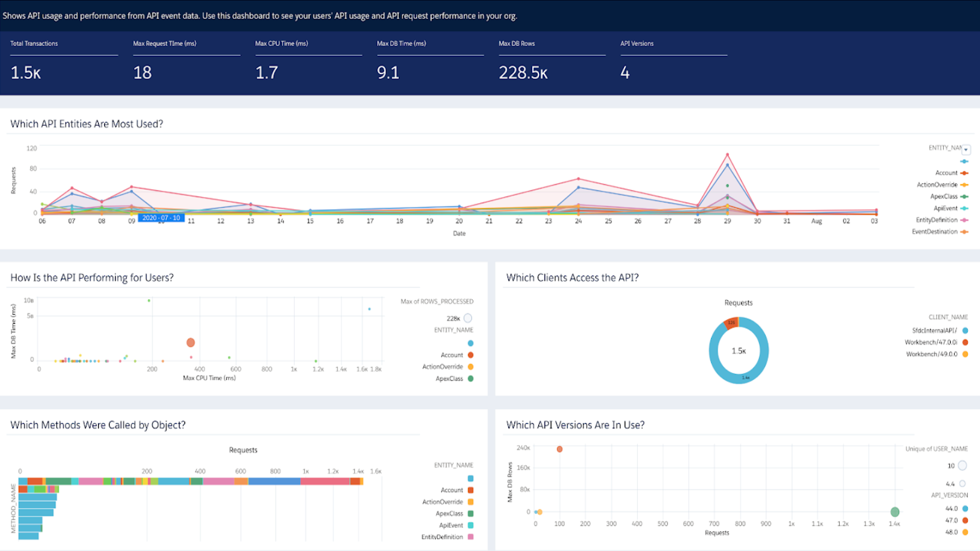This screenshot has height=551, width=980.
Task: Select API version 44.0 legend entry
Action: (956, 509)
